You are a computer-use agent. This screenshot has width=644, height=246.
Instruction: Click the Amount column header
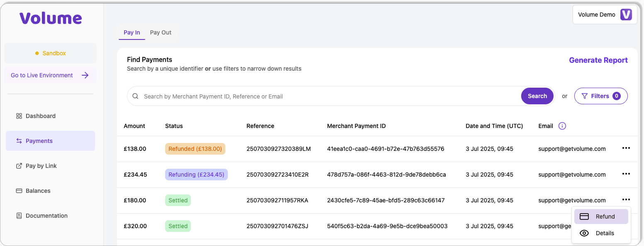point(134,126)
